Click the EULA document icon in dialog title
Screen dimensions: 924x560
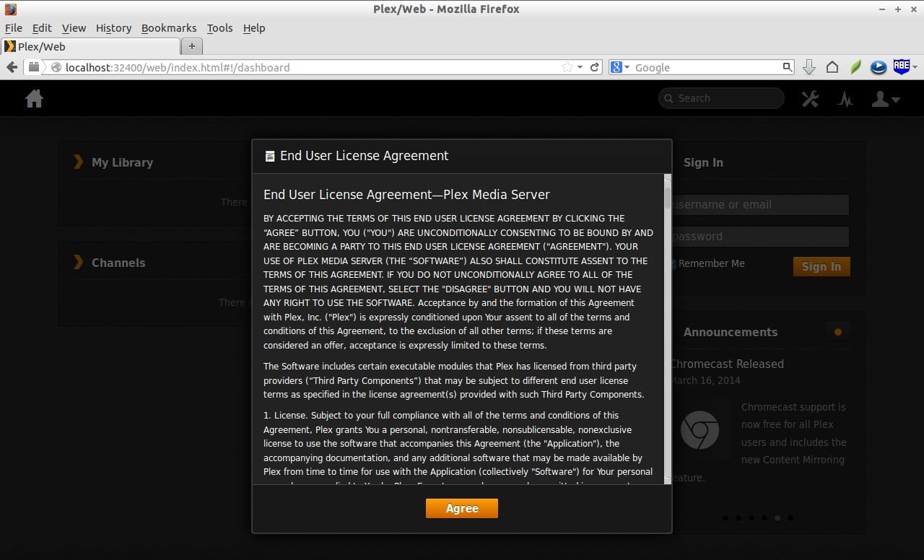pos(270,156)
